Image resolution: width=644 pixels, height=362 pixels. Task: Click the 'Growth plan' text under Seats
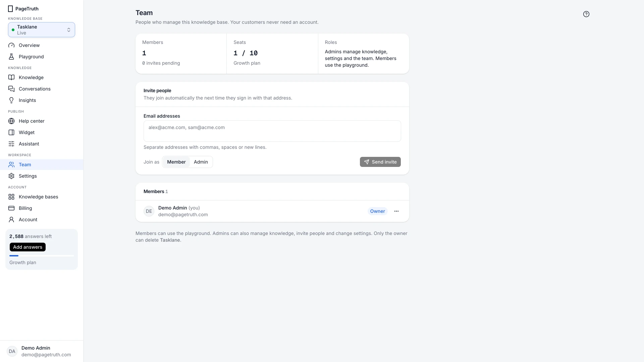(247, 63)
